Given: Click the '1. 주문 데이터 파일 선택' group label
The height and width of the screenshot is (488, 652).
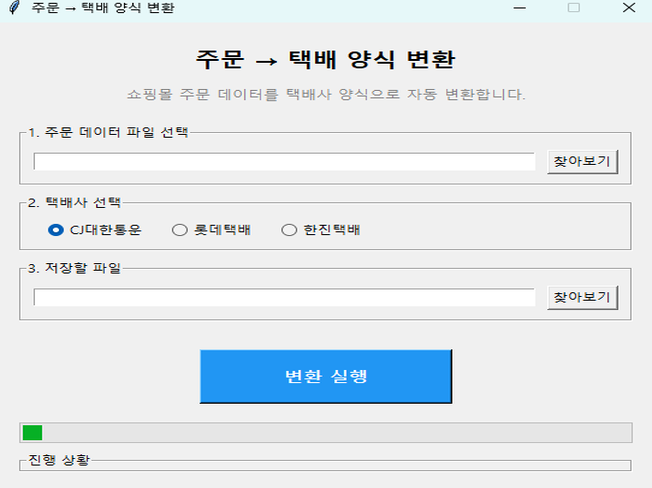Looking at the screenshot, I should coord(107,132).
